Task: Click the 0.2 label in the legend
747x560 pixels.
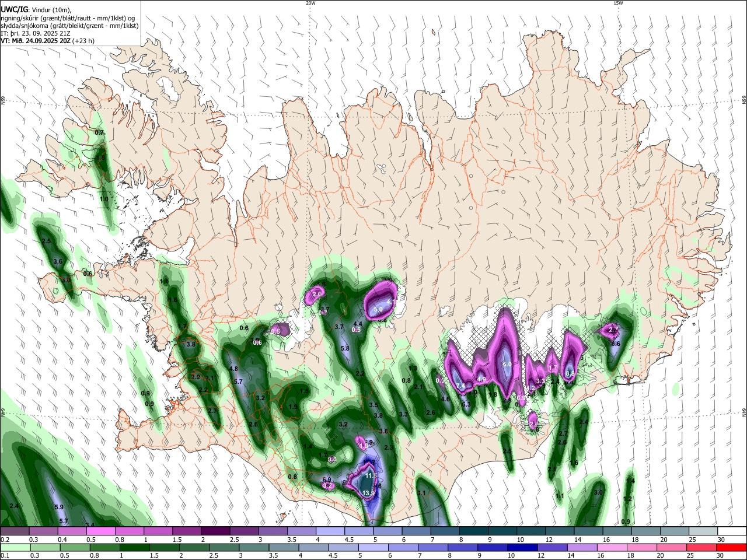Action: (5, 540)
